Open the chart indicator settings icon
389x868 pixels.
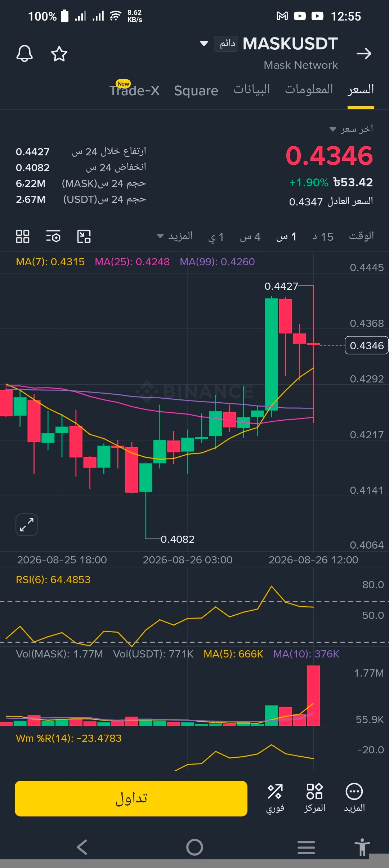click(x=53, y=236)
